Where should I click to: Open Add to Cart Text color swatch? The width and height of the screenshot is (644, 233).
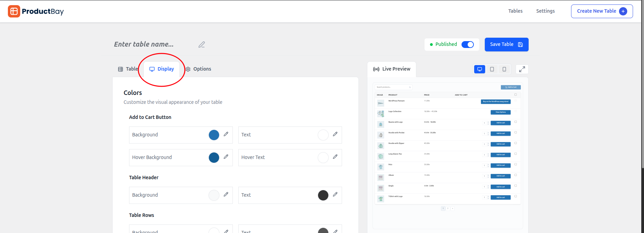323,135
